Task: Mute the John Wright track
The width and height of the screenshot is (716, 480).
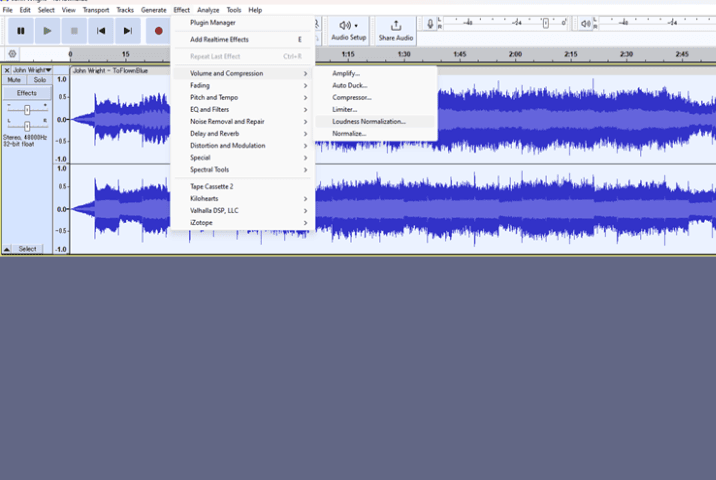Action: point(14,80)
